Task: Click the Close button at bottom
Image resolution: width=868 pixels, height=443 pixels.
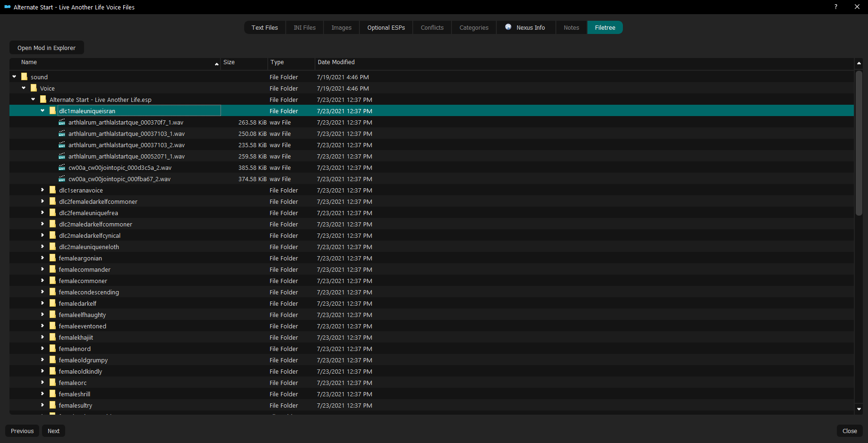Action: pyautogui.click(x=850, y=431)
